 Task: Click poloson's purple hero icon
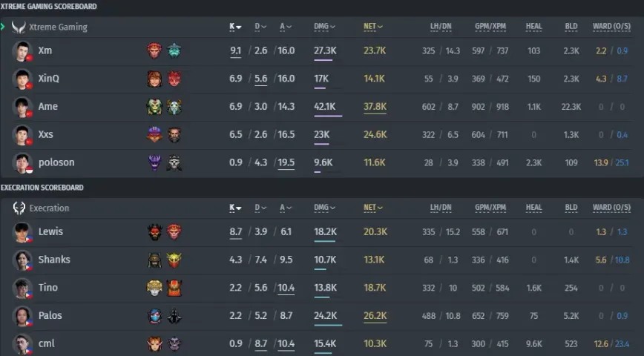pyautogui.click(x=154, y=162)
